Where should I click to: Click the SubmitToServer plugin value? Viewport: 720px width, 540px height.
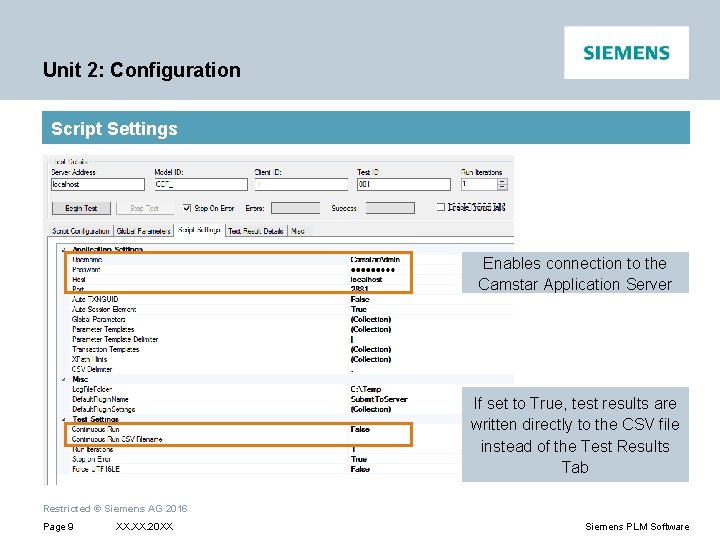379,399
